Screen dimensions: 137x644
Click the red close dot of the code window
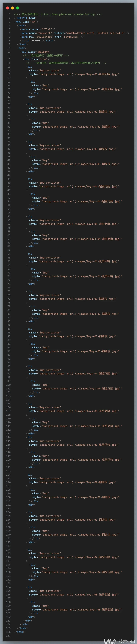[7, 8]
